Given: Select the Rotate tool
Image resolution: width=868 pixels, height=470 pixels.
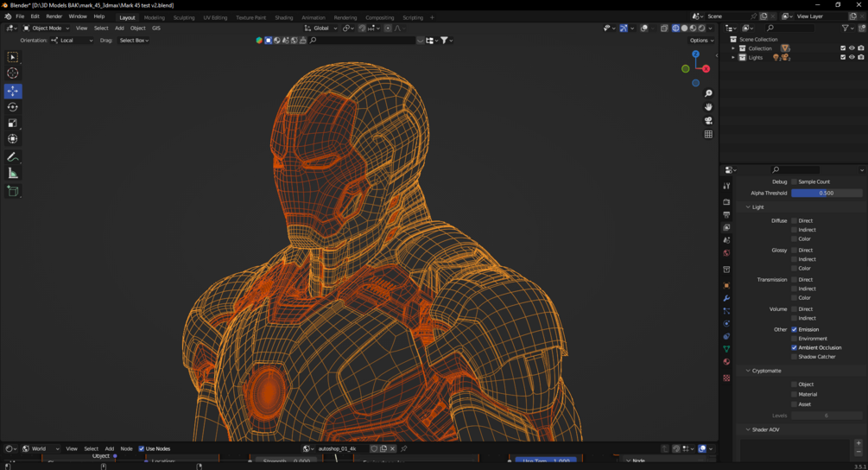Looking at the screenshot, I should click(x=13, y=107).
